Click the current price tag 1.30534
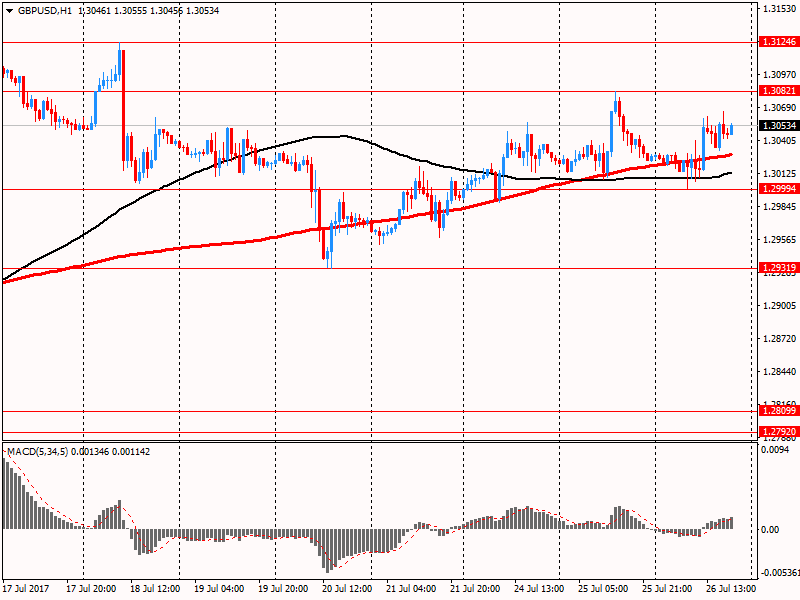 click(x=779, y=126)
